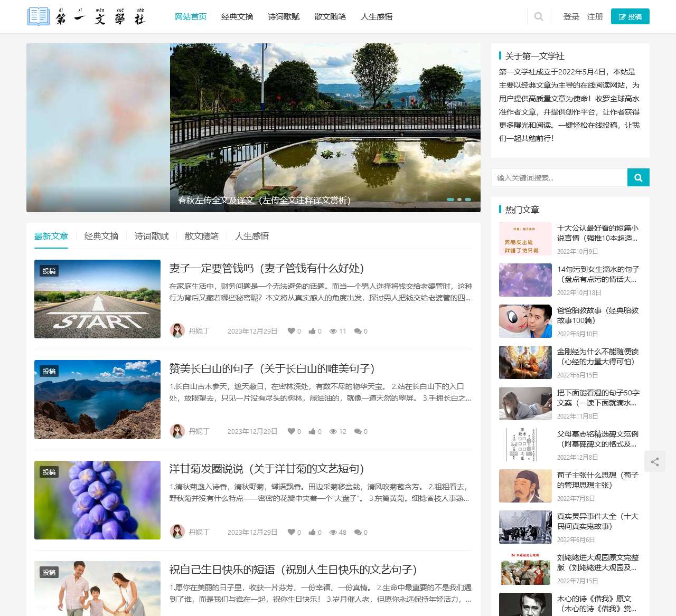Viewport: 676px width, 616px height.
Task: Click the teal search submit button
Action: point(639,178)
